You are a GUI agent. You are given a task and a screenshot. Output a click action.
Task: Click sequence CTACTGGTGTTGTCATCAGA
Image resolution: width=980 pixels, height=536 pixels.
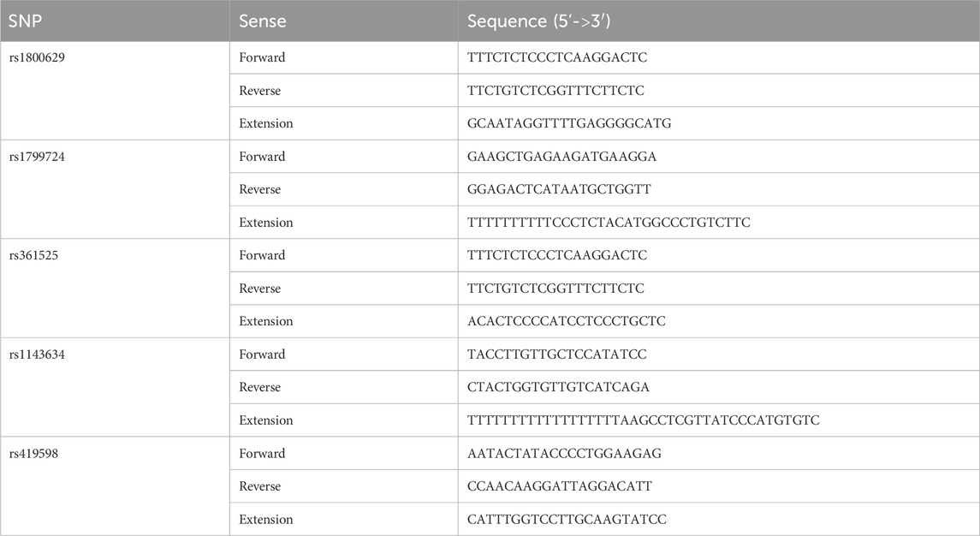coord(558,387)
